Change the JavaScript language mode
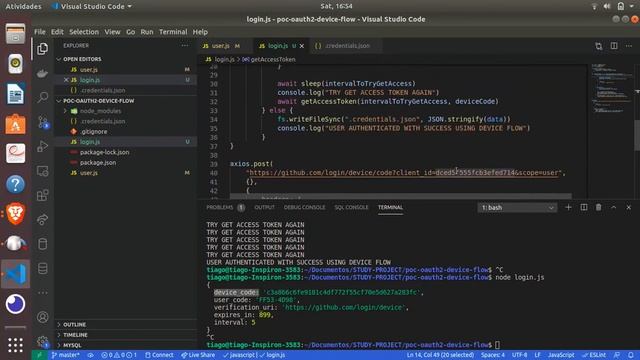640x360 pixels. [561, 355]
